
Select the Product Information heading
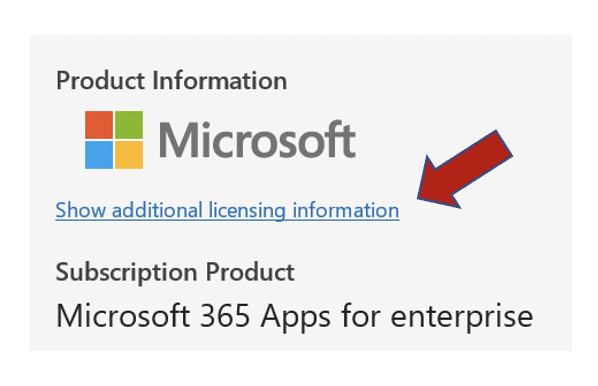click(172, 80)
